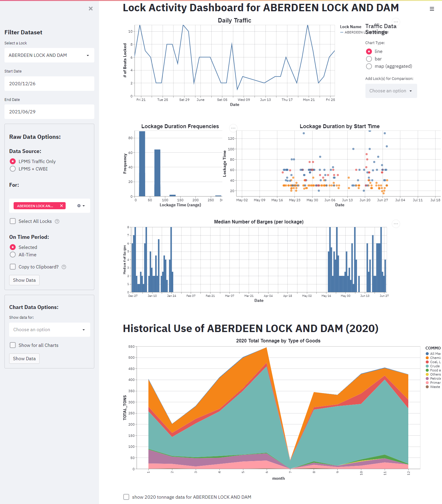Clear all selections in the For multiselect
The width and height of the screenshot is (442, 504).
(79, 206)
